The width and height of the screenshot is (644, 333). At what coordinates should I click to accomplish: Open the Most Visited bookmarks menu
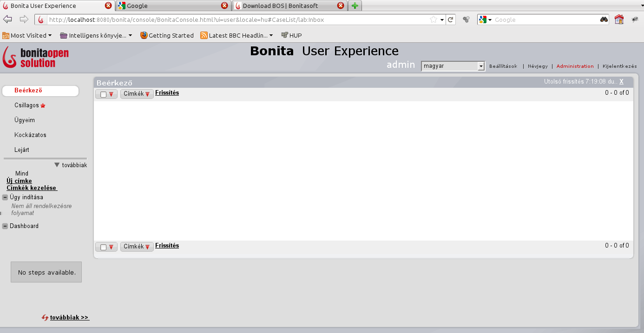point(27,35)
